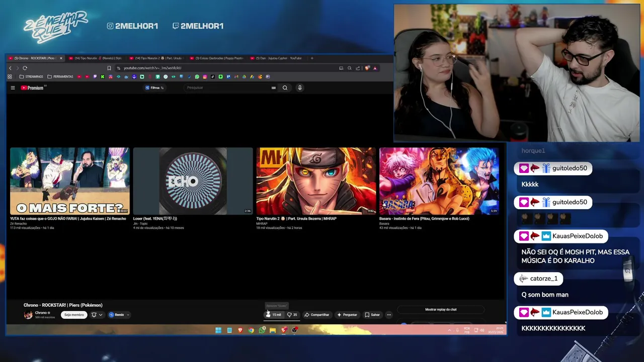Open more actions three-dot menu under video
Screen dimensions: 644x362
(389, 315)
